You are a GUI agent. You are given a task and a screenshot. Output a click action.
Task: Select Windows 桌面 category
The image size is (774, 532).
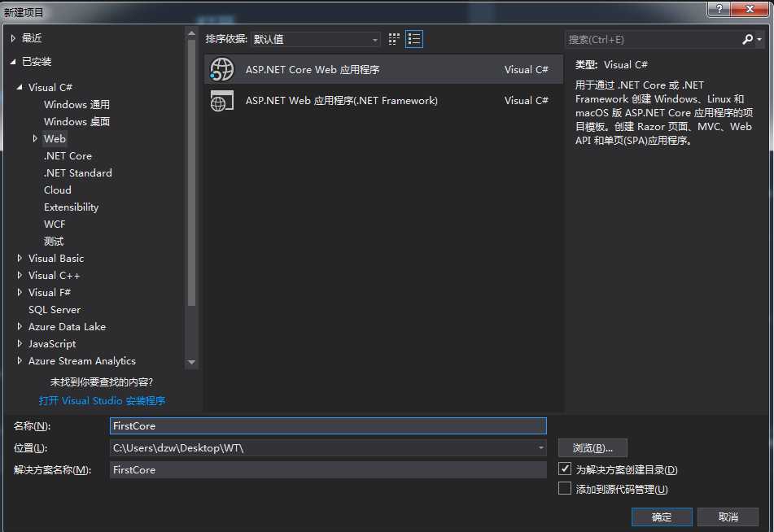point(77,121)
